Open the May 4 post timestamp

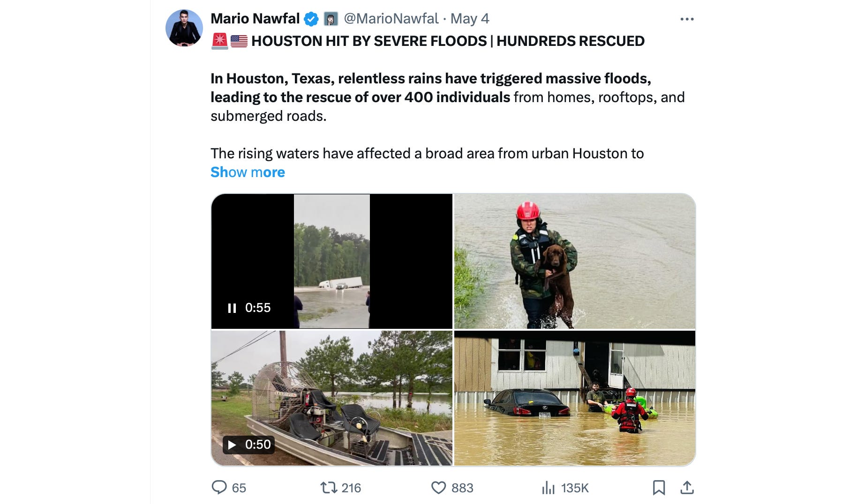[470, 19]
